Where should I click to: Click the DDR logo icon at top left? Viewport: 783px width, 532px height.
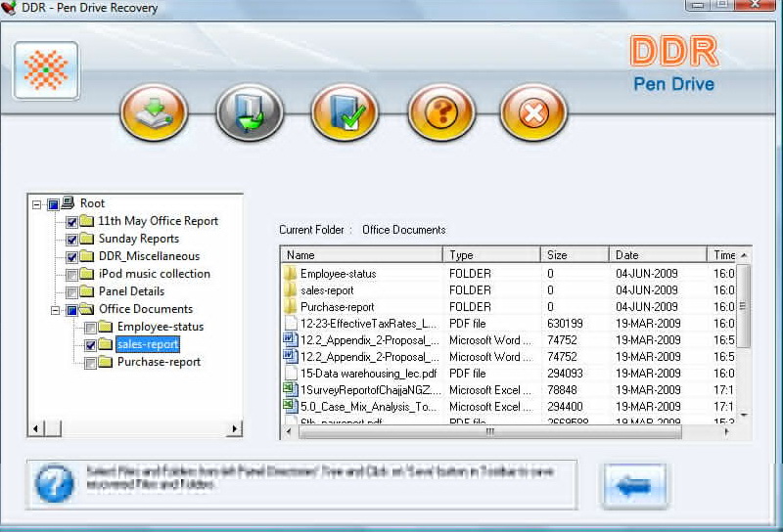click(46, 71)
